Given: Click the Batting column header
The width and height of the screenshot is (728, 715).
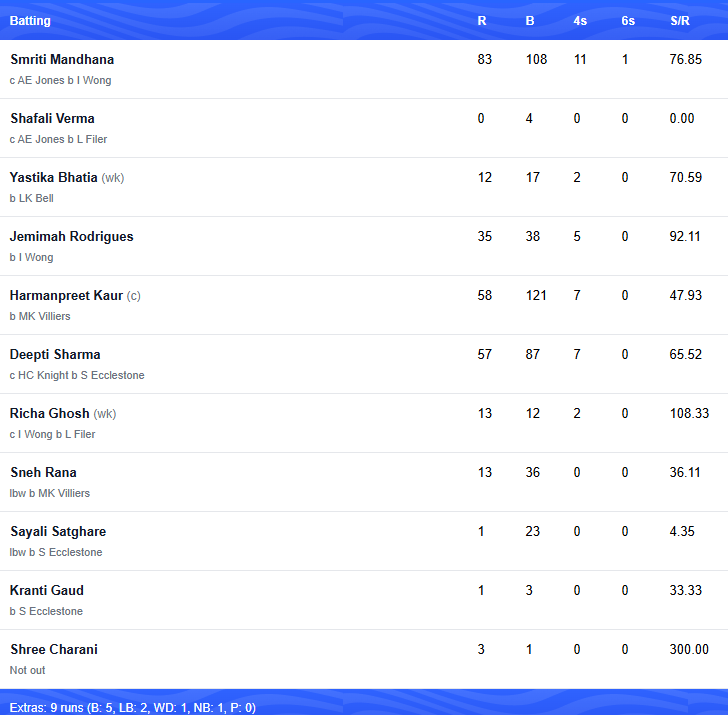Looking at the screenshot, I should (x=30, y=20).
